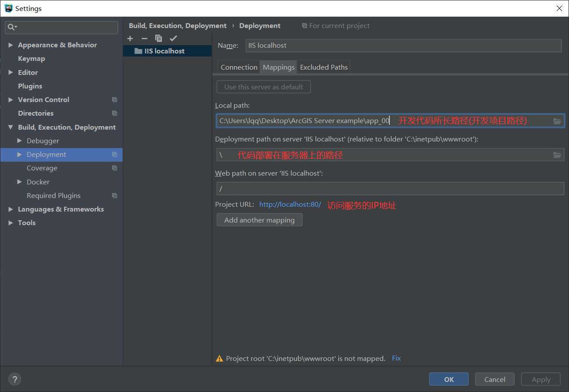Open Required Plugins settings page
Screen dimensions: 569x392
pos(53,196)
